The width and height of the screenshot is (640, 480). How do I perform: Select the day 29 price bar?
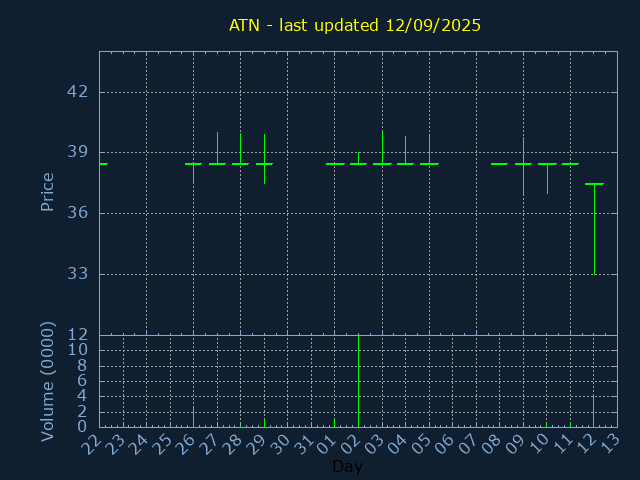pos(264,159)
